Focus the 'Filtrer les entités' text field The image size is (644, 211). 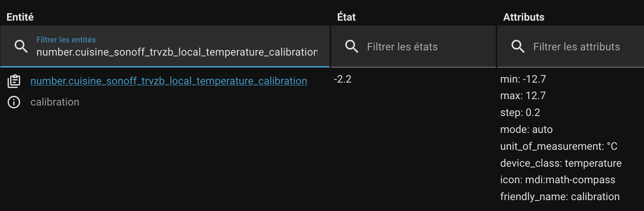177,52
